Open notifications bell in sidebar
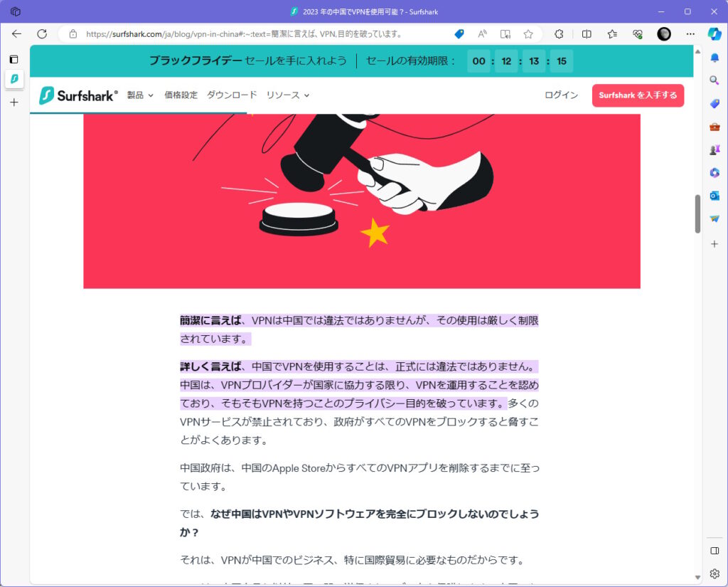Image resolution: width=728 pixels, height=587 pixels. tap(714, 58)
